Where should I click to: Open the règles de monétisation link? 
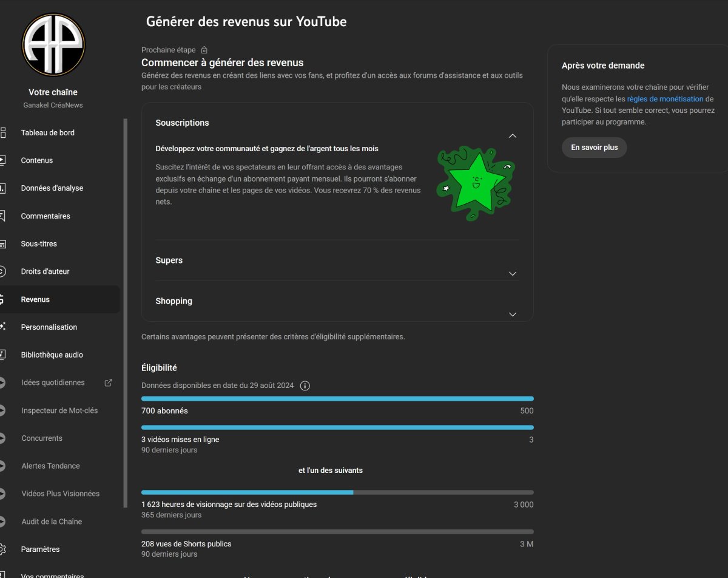[665, 99]
